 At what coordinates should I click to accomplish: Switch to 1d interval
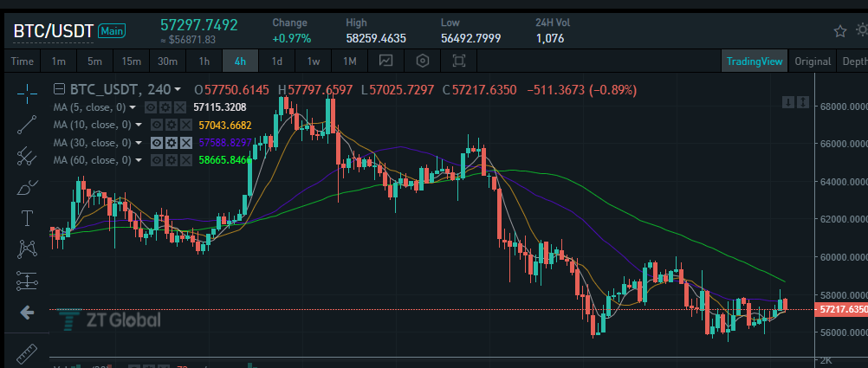coord(277,61)
